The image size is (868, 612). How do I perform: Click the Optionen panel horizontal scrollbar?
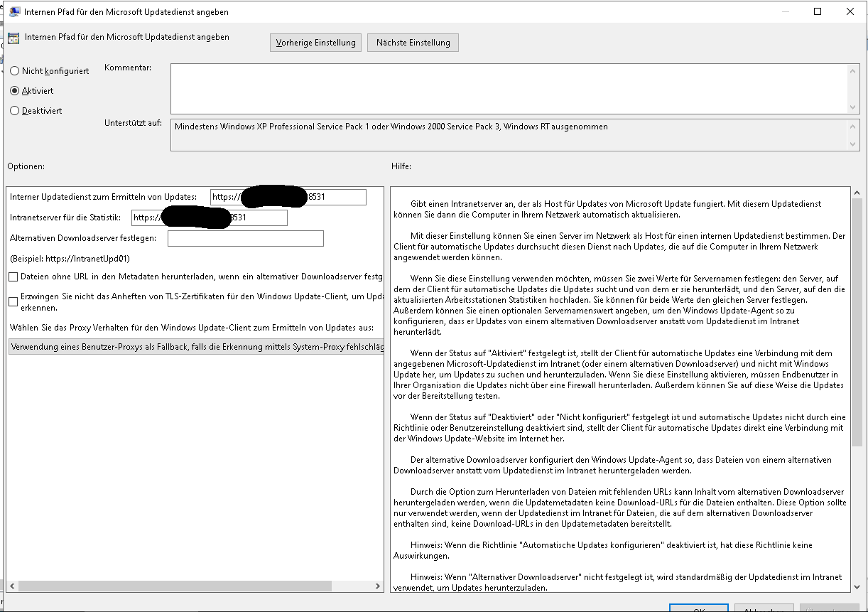170,586
